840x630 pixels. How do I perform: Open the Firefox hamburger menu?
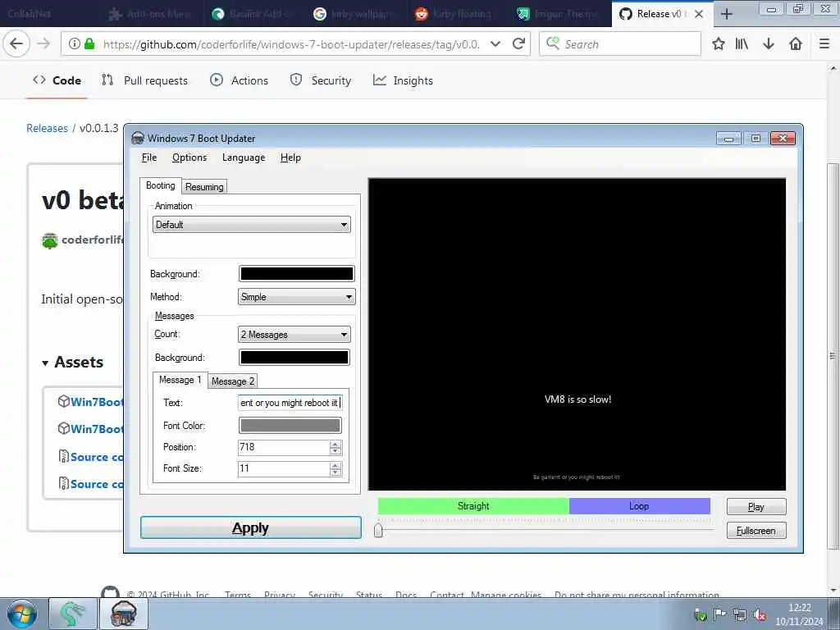824,44
